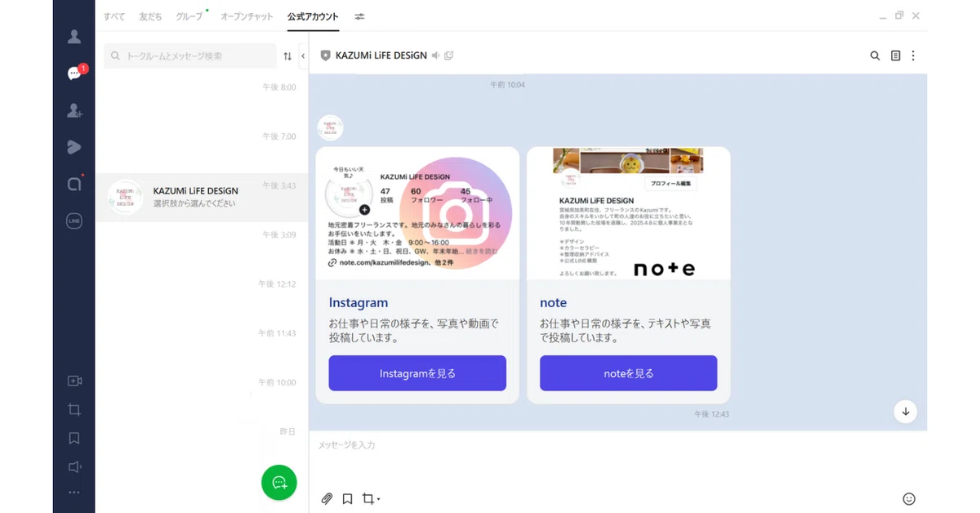Open screen capture dropdown under message box
This screenshot has height=513, width=980.
click(x=371, y=498)
